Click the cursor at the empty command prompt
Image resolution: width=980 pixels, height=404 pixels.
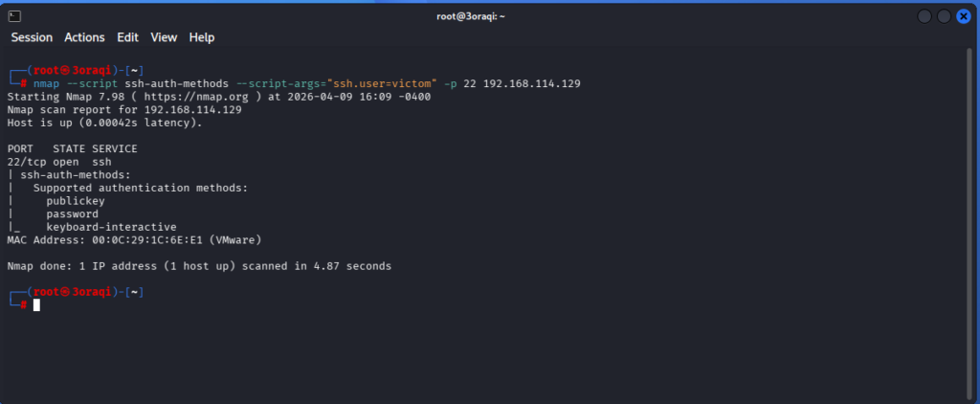click(x=36, y=304)
